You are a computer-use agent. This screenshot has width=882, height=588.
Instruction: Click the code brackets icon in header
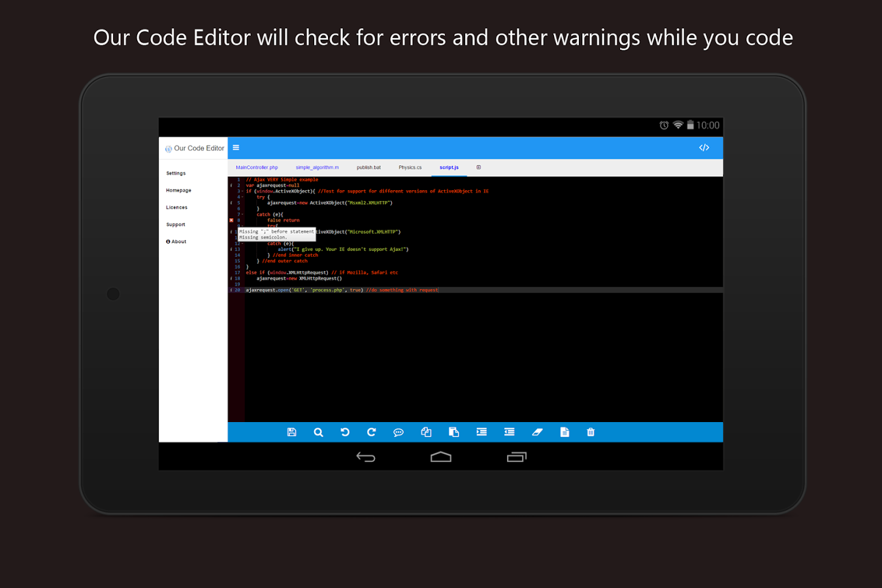click(x=704, y=148)
